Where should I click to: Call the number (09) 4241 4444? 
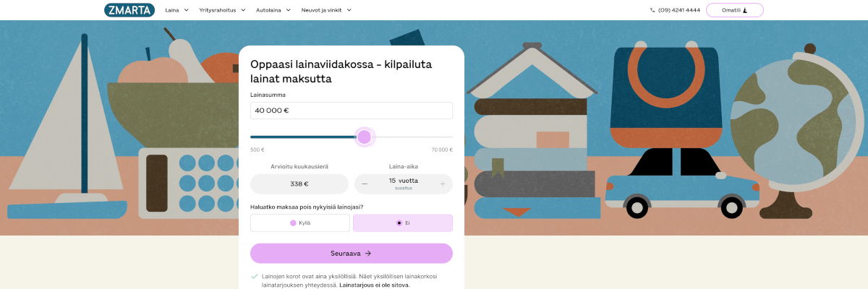(x=678, y=10)
